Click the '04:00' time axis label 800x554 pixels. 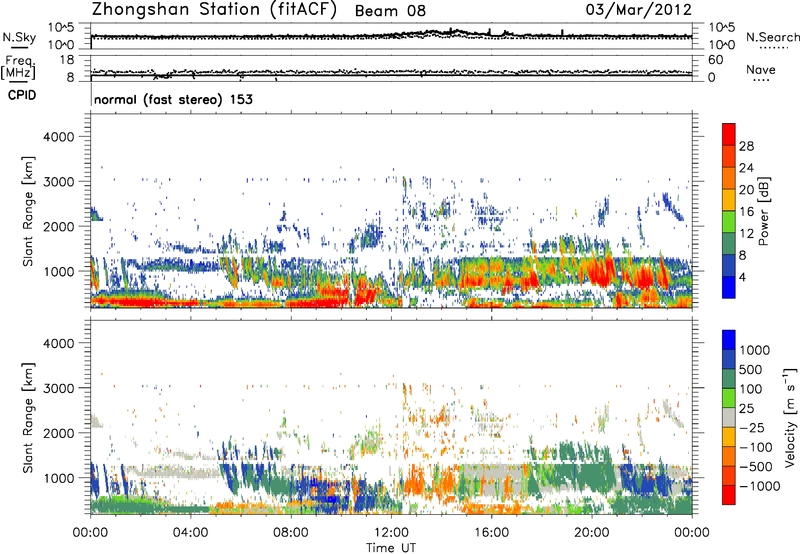point(190,533)
